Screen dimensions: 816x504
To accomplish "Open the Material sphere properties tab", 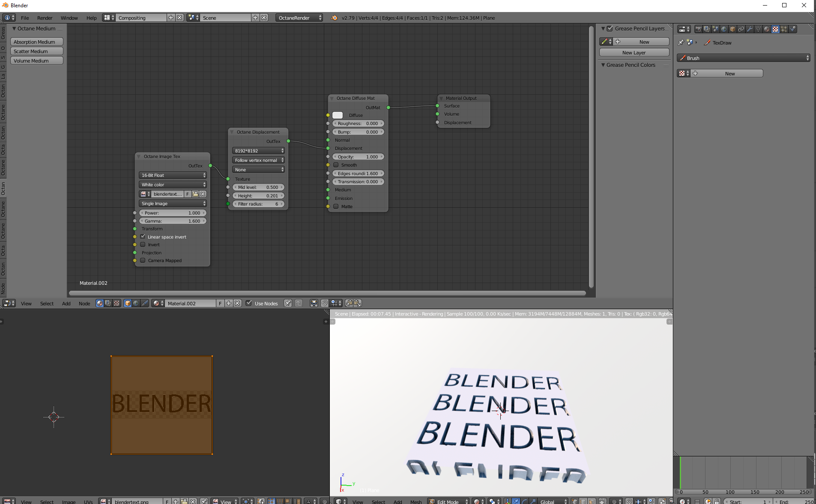I will 767,29.
